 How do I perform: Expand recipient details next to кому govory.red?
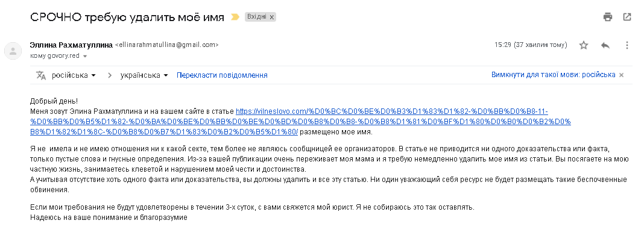point(85,56)
